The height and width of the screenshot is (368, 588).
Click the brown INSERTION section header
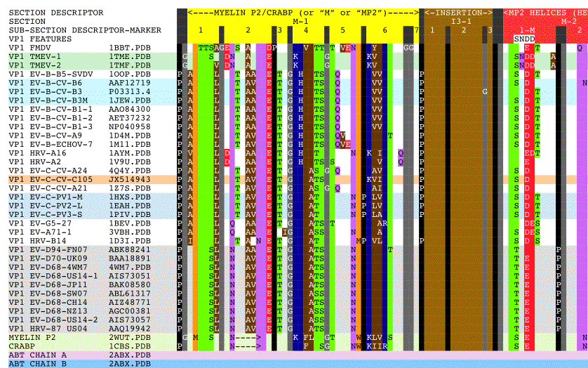pyautogui.click(x=459, y=13)
